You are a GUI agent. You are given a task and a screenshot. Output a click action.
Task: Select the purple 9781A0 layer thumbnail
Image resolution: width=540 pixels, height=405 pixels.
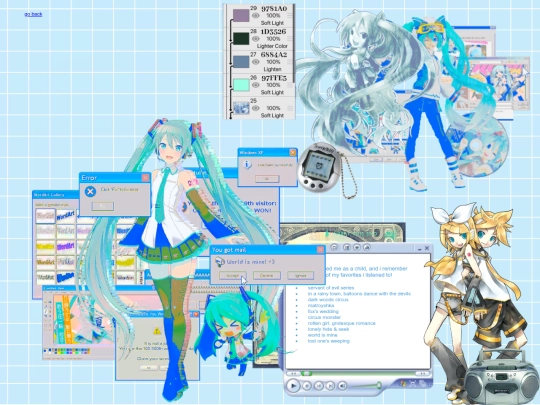point(241,15)
